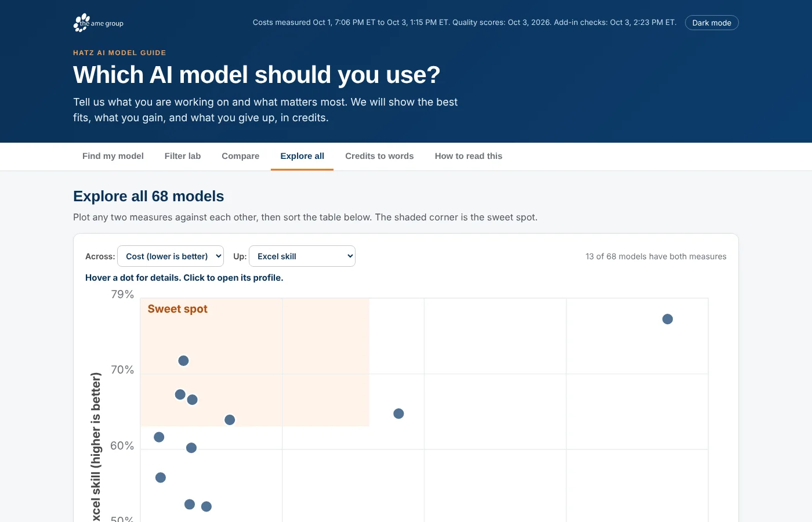Click the 79% axis label
The height and width of the screenshot is (522, 812).
[122, 295]
